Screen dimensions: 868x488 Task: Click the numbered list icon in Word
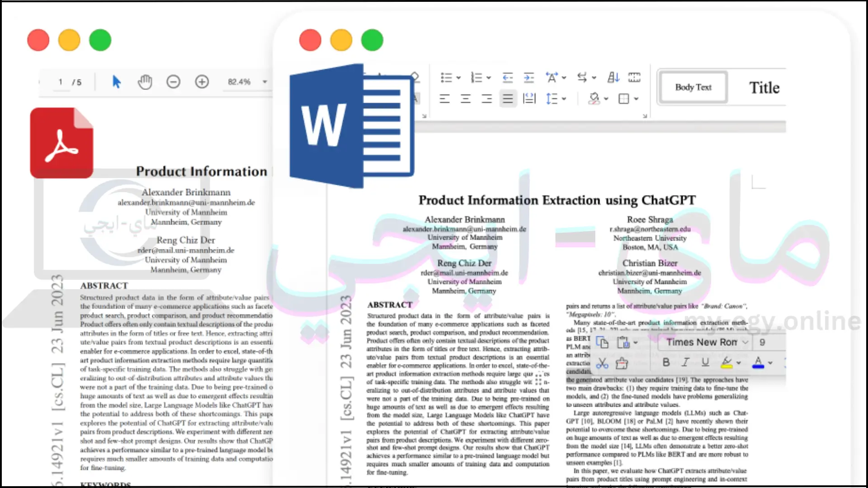point(476,78)
